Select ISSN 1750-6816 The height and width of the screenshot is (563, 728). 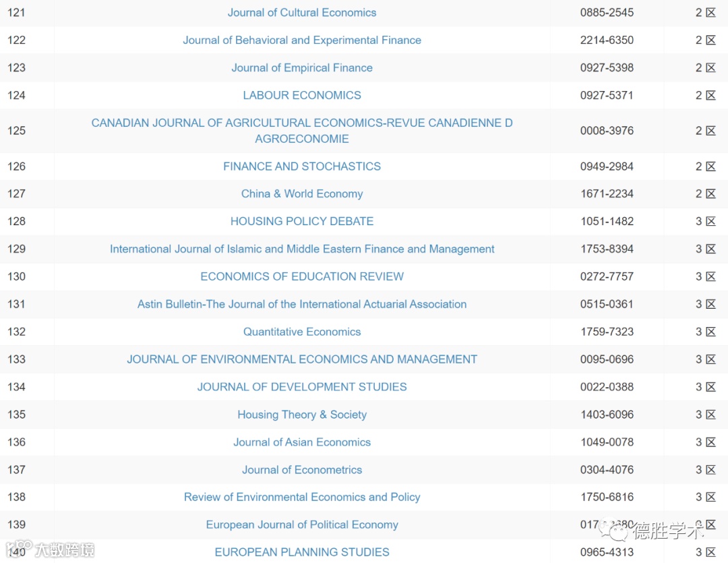click(607, 497)
